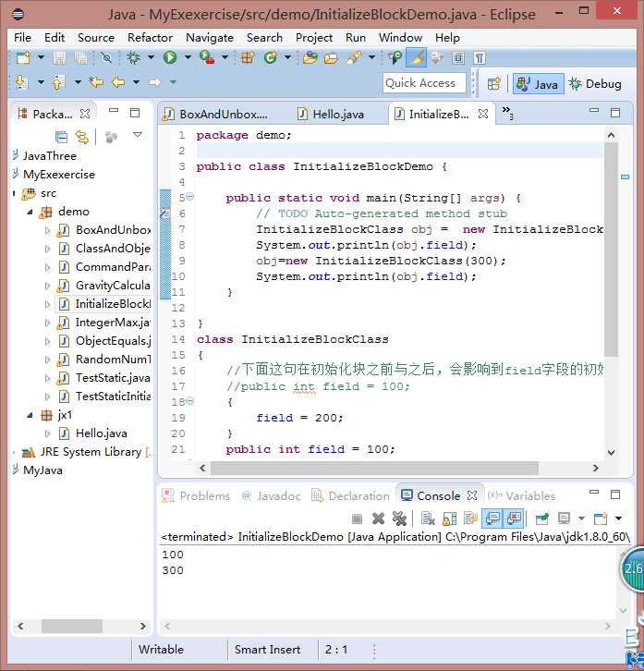
Task: Select JRE System Library node
Action: (87, 452)
